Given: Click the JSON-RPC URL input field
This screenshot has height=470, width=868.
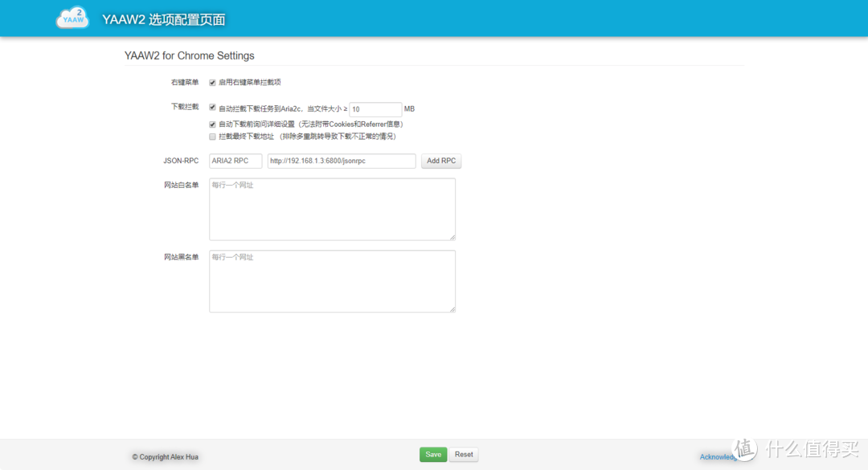Looking at the screenshot, I should click(x=342, y=161).
